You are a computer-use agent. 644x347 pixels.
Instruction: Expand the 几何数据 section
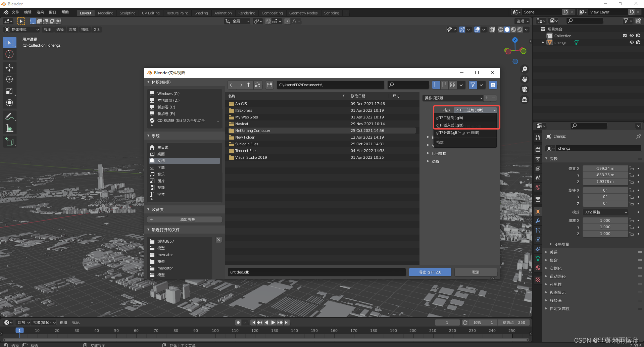click(438, 153)
